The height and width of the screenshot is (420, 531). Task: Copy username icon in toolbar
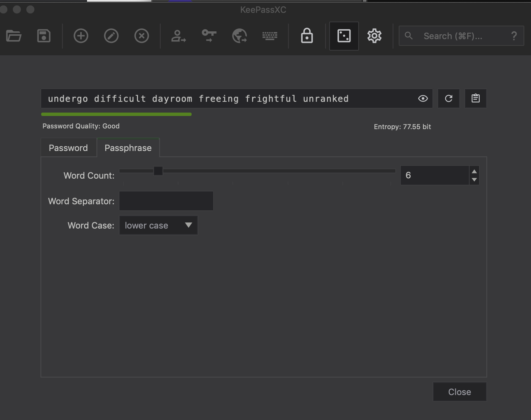coord(178,36)
